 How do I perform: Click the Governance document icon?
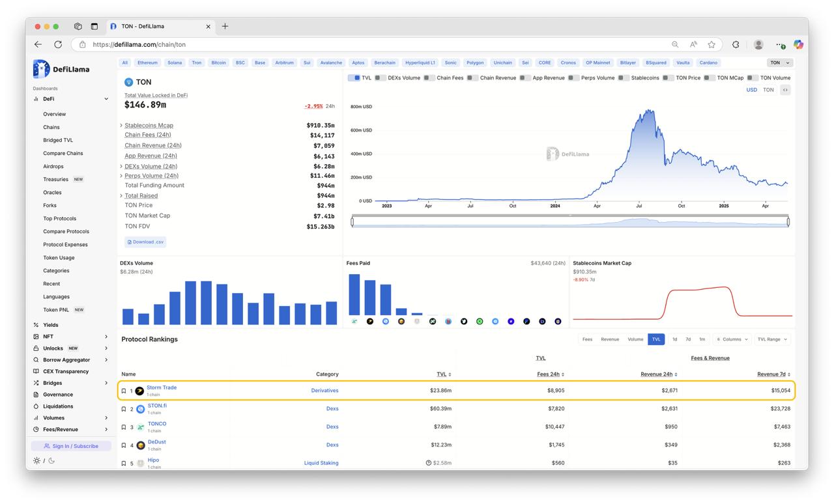pos(36,395)
